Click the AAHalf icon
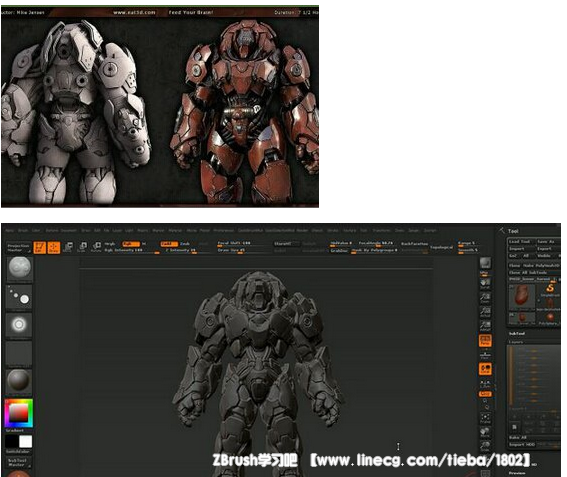The height and width of the screenshot is (477, 567). point(485,326)
